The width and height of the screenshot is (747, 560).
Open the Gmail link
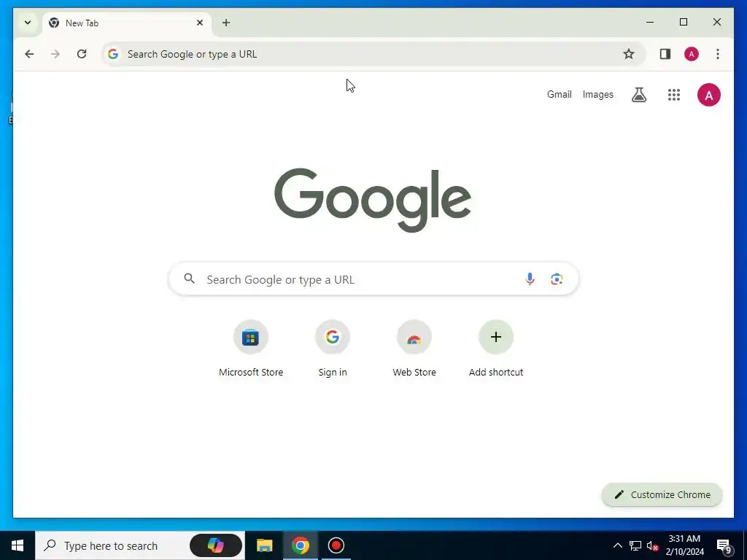[x=560, y=95]
